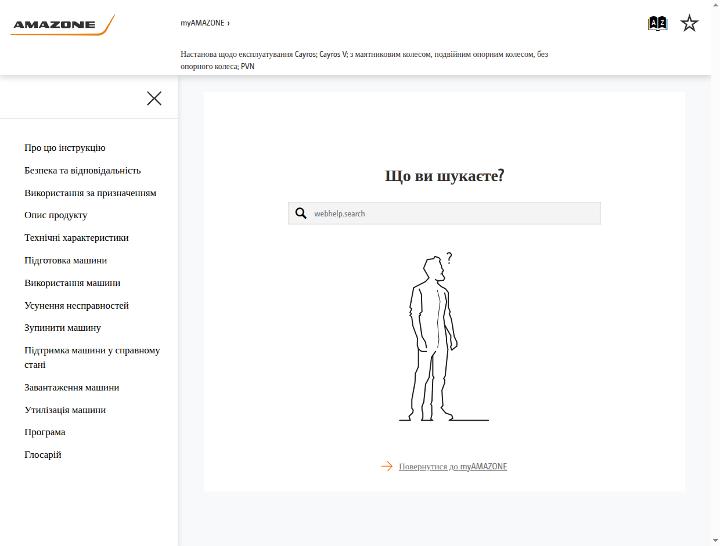Click the page scrollbar down arrow
The width and height of the screenshot is (720, 546).
[715, 541]
